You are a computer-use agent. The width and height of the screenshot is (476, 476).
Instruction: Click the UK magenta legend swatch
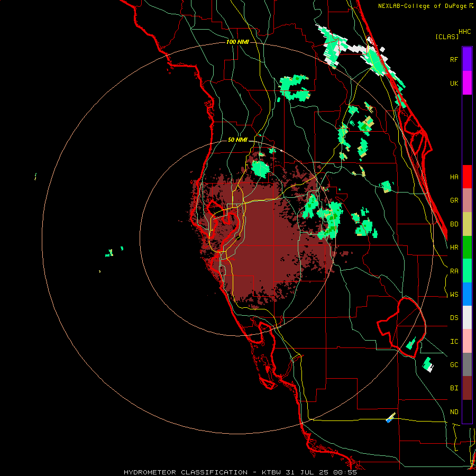tap(467, 83)
